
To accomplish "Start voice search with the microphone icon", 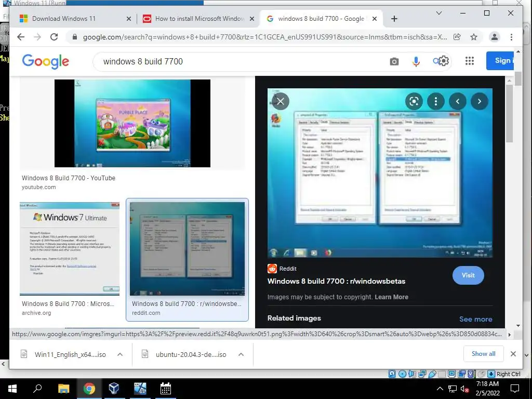I will [416, 61].
